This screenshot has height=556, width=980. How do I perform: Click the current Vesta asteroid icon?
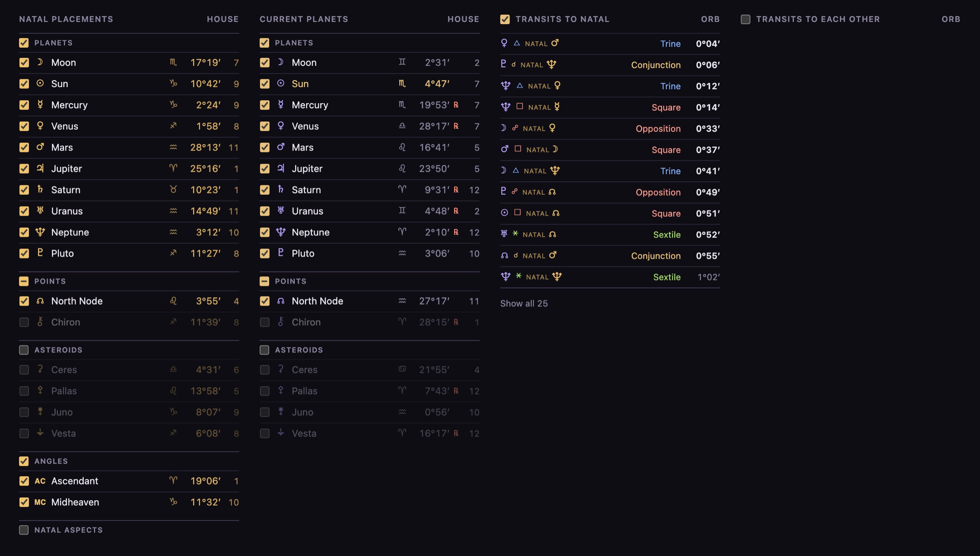pos(281,433)
